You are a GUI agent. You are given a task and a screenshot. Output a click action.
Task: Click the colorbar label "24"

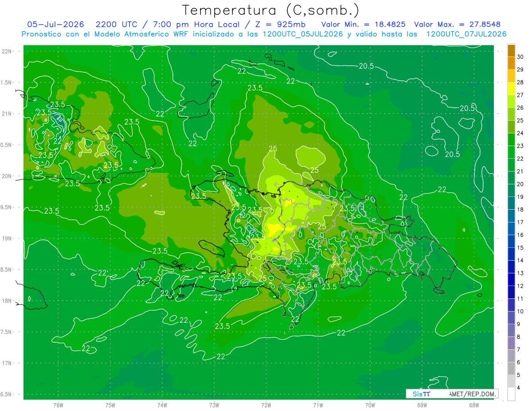pyautogui.click(x=520, y=133)
